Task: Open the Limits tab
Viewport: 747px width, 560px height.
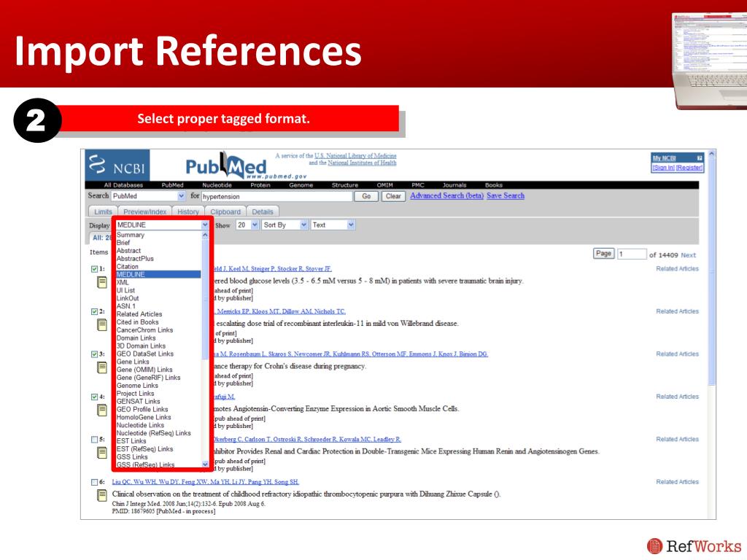Action: coord(103,211)
